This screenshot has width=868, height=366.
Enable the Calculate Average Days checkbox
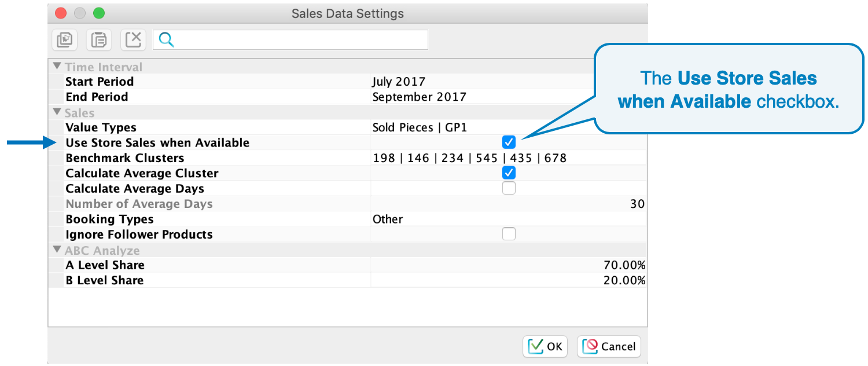tap(509, 188)
